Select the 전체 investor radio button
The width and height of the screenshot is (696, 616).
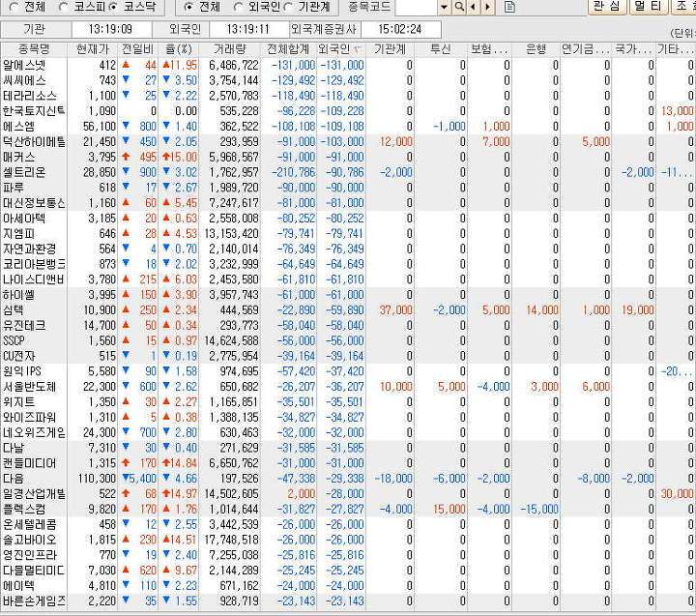(x=188, y=7)
